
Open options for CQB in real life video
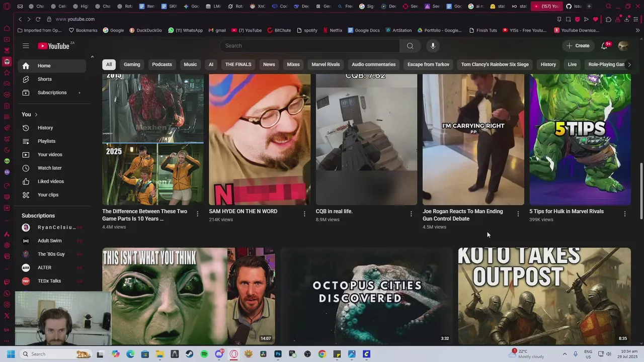click(x=411, y=214)
